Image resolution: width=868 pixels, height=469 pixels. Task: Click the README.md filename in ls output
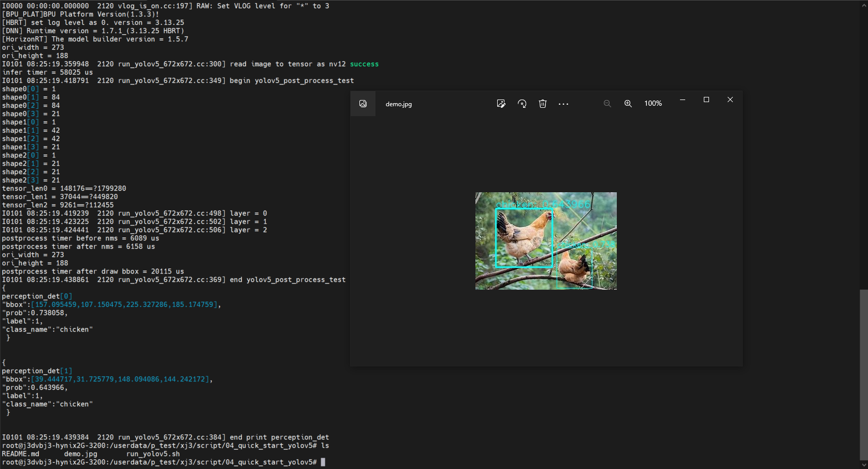pyautogui.click(x=21, y=454)
